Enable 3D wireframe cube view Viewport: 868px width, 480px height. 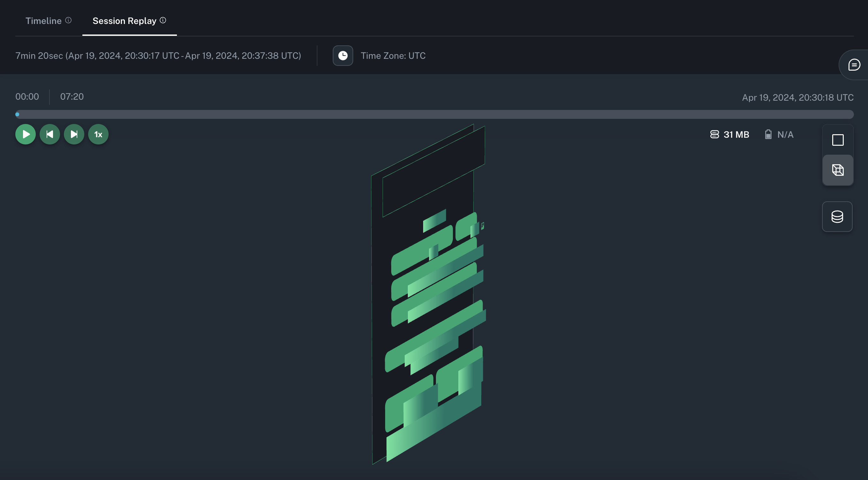coord(838,170)
